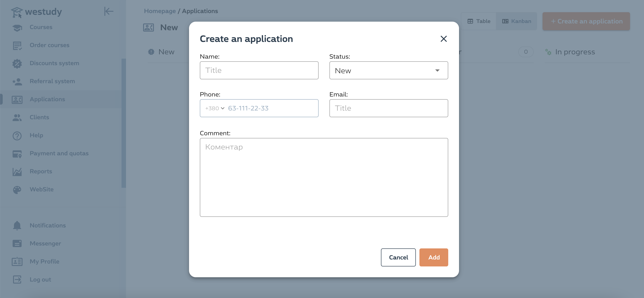Expand the phone country code selector
Image resolution: width=644 pixels, height=298 pixels.
pos(214,108)
